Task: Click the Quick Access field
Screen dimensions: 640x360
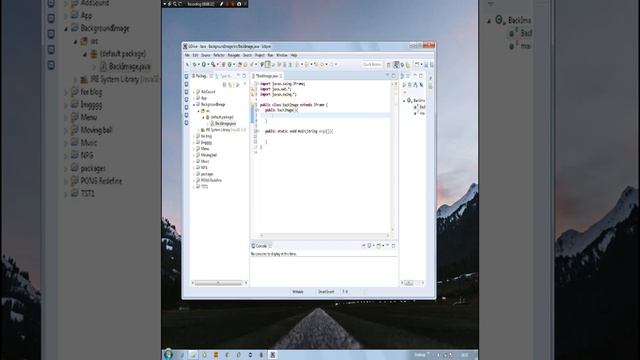Action: coord(372,64)
